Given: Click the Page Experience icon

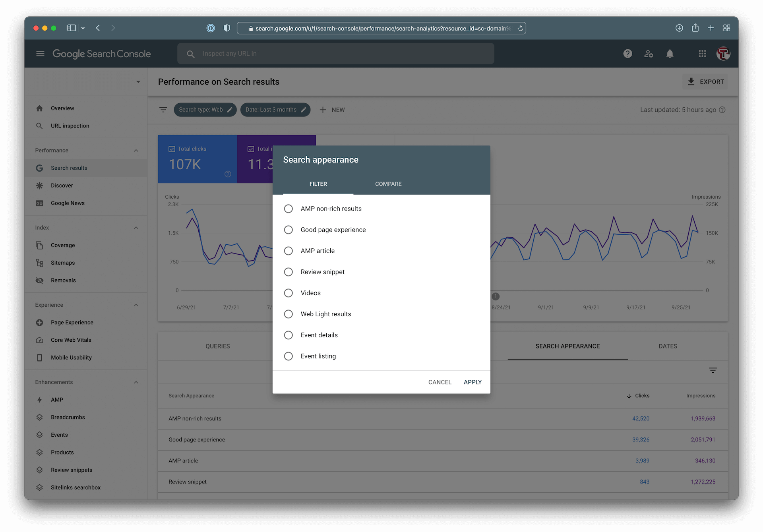Looking at the screenshot, I should tap(40, 322).
